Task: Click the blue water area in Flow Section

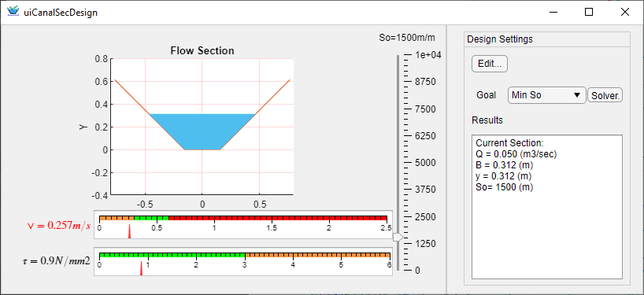Action: 202,131
